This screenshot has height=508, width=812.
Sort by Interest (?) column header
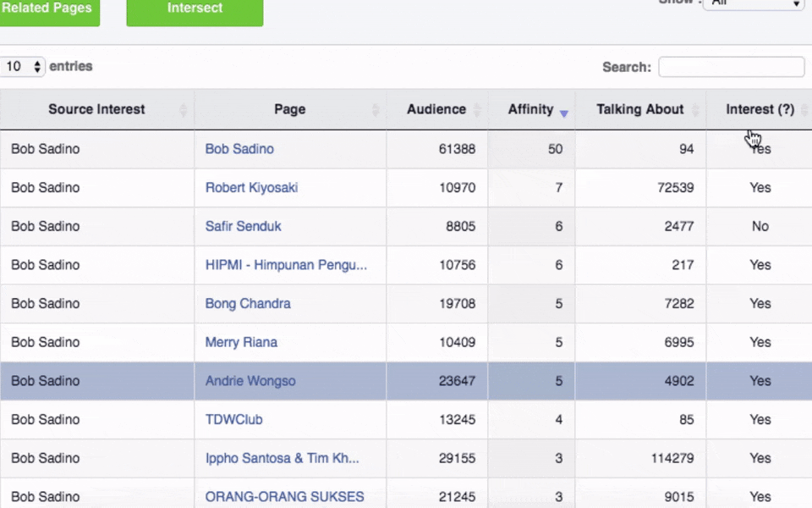pos(760,109)
